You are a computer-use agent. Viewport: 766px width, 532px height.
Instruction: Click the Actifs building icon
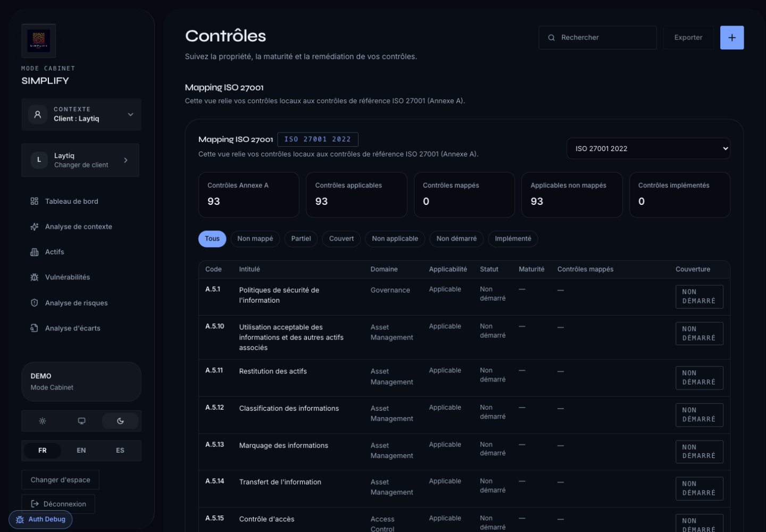pos(35,252)
